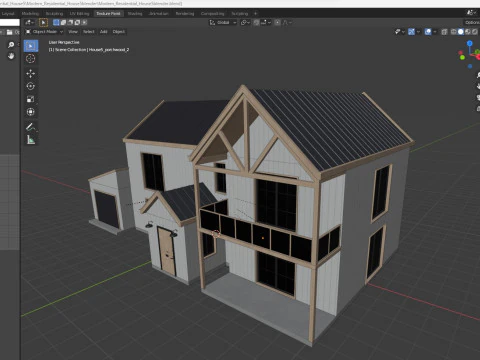The width and height of the screenshot is (480, 360).
Task: Select the Move tool
Action: (31, 73)
